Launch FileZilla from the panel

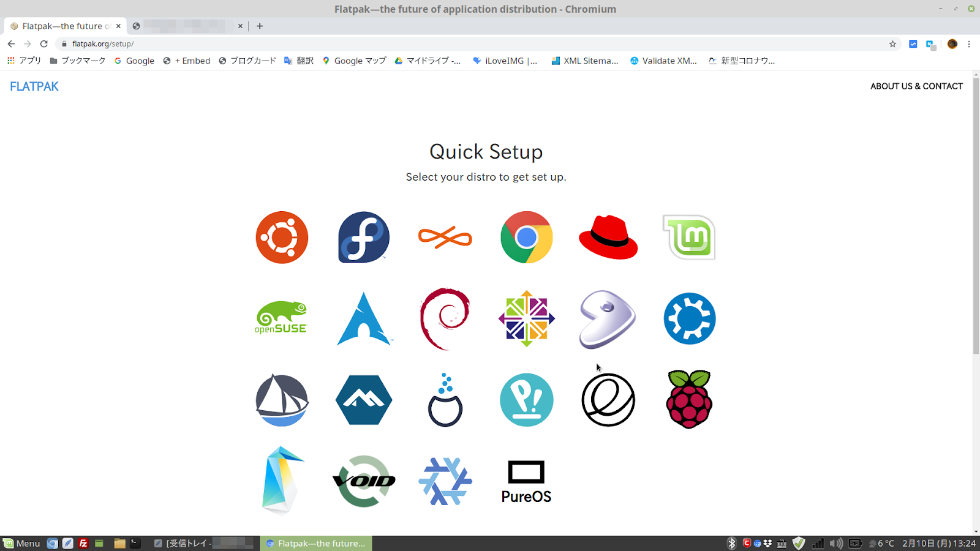83,543
